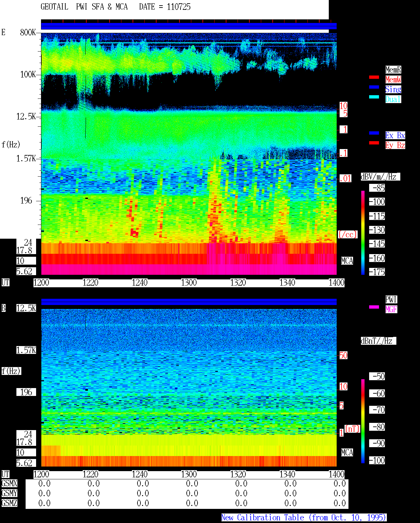
Task: Select the Sing legend label
Action: 393,89
